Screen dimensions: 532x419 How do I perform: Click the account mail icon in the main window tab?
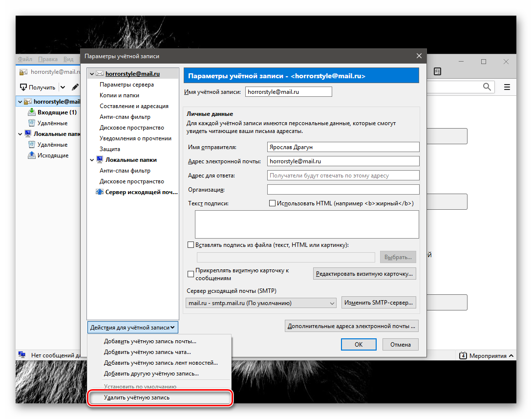coord(23,72)
